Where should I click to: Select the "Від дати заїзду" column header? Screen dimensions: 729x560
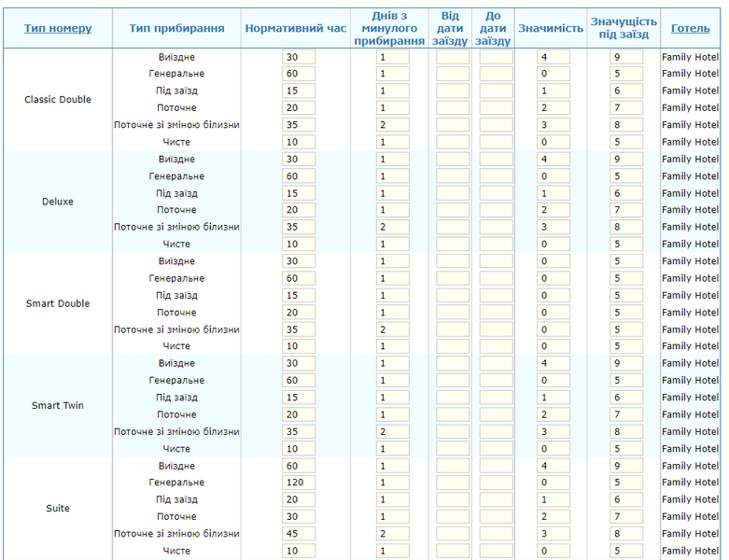point(451,28)
